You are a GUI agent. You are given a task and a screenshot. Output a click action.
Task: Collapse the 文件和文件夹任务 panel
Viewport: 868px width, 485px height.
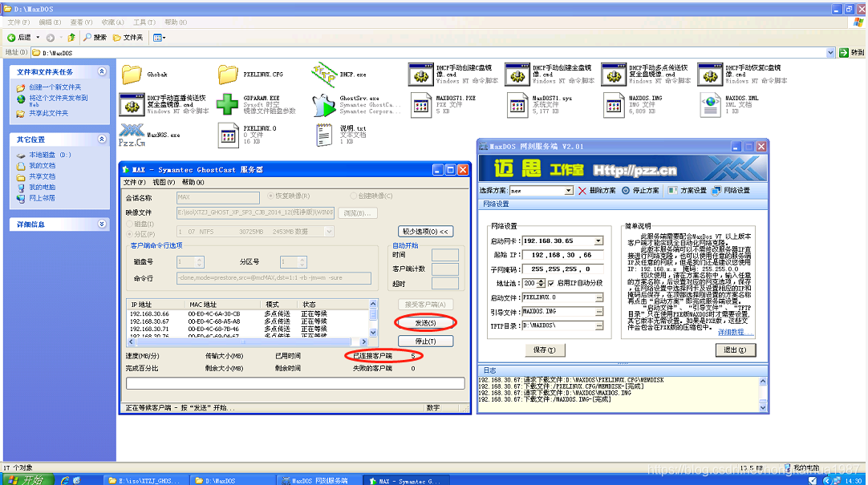102,71
